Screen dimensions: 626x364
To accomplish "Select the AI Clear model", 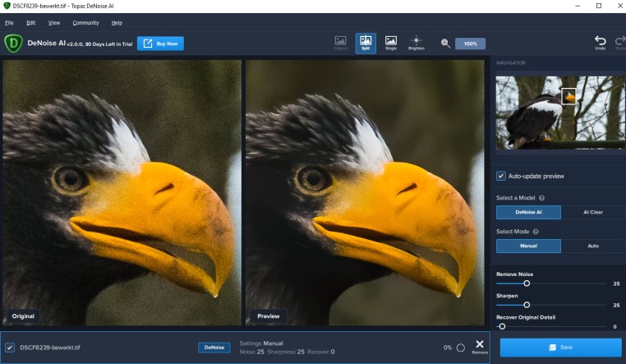I will pos(592,212).
